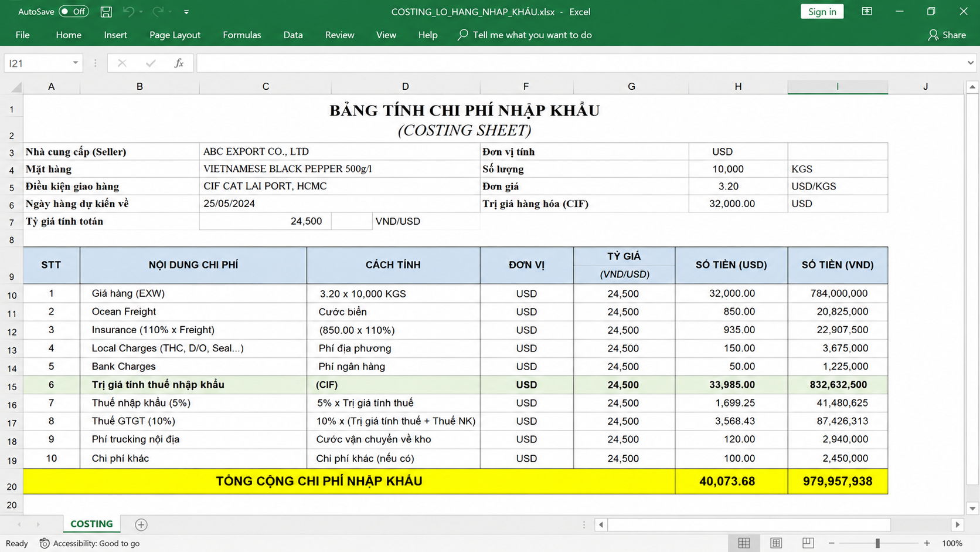Toggle the AutoSave switch

[74, 12]
